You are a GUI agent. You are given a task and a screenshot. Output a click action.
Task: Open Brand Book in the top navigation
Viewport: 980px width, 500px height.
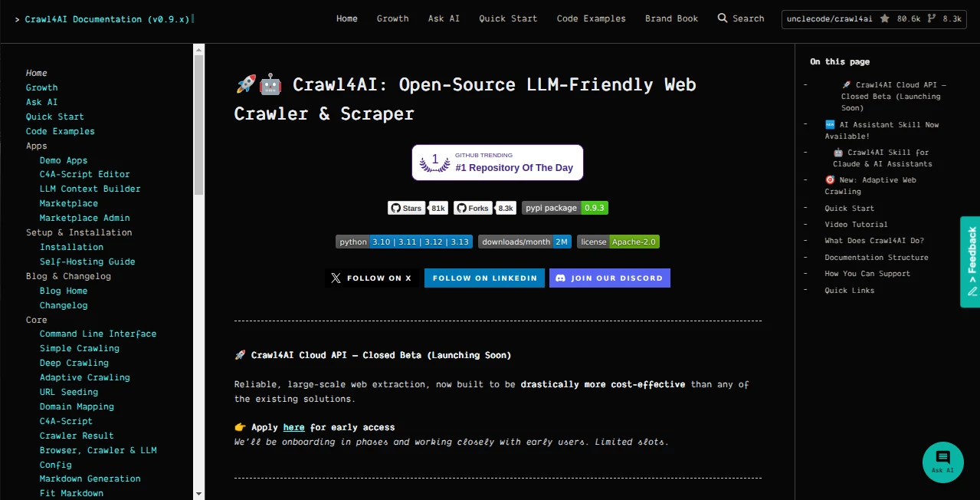pyautogui.click(x=671, y=18)
